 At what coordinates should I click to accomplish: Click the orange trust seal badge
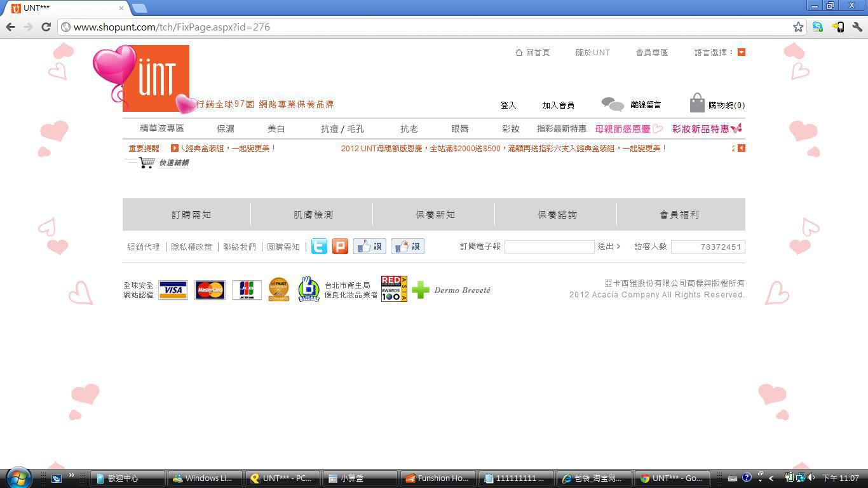(x=278, y=289)
